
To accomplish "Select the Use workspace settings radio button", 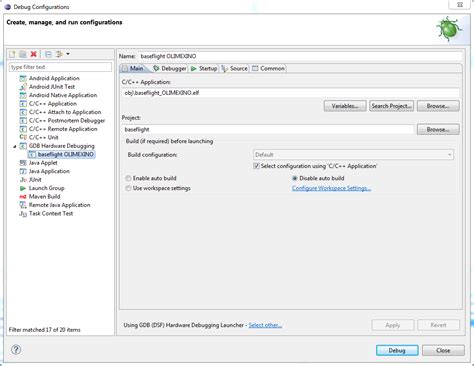I will pos(128,188).
